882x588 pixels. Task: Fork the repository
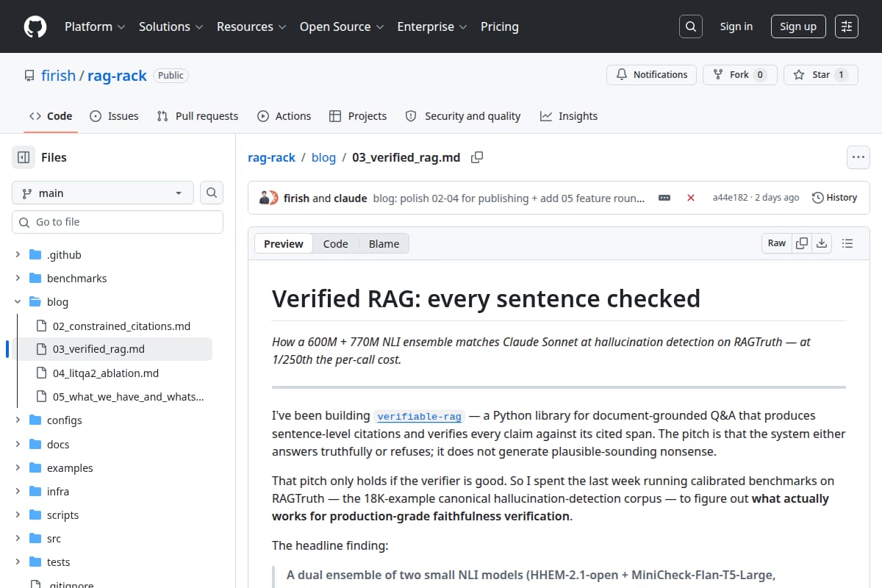(x=739, y=75)
